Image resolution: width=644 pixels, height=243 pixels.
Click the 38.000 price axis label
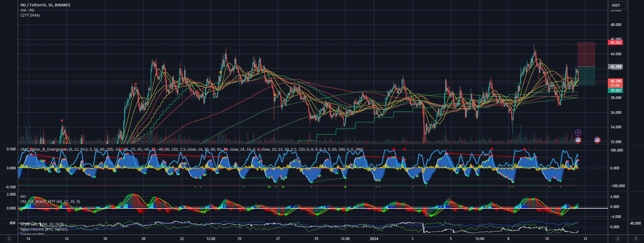click(x=616, y=98)
